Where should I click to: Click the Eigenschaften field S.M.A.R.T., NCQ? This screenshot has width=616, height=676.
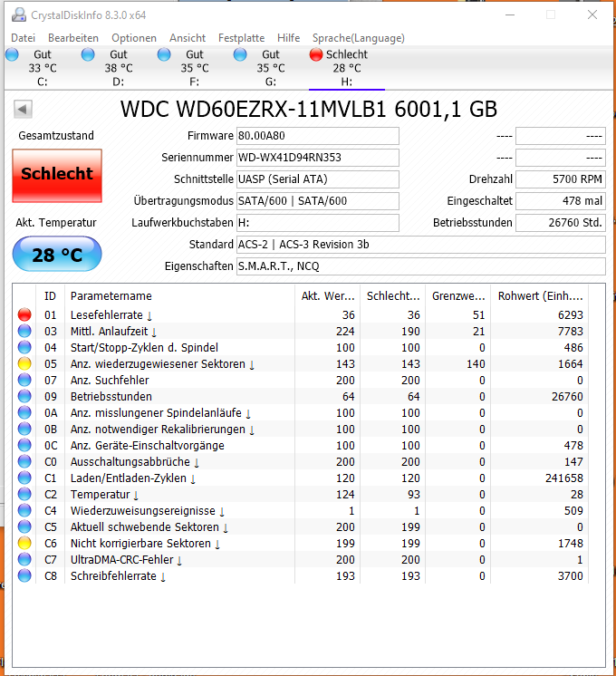pyautogui.click(x=421, y=266)
